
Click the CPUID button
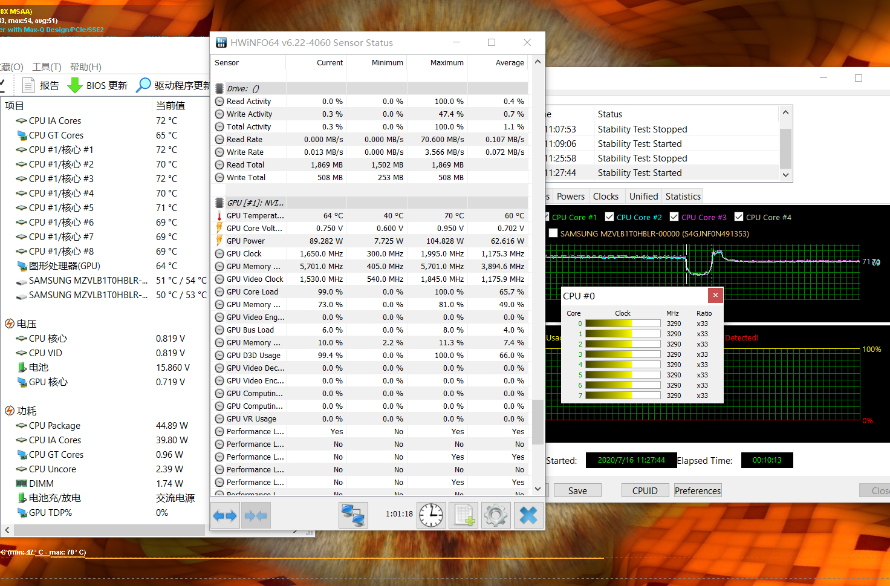pyautogui.click(x=645, y=491)
